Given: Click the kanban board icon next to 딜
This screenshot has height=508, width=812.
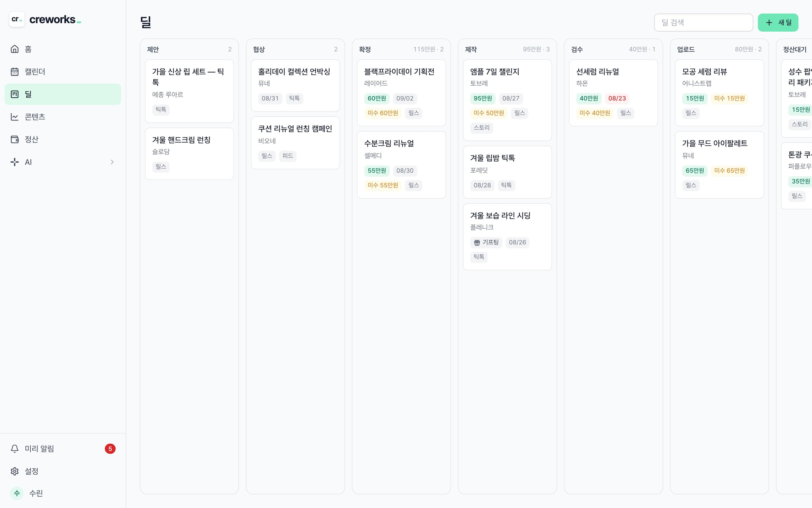Looking at the screenshot, I should point(14,94).
